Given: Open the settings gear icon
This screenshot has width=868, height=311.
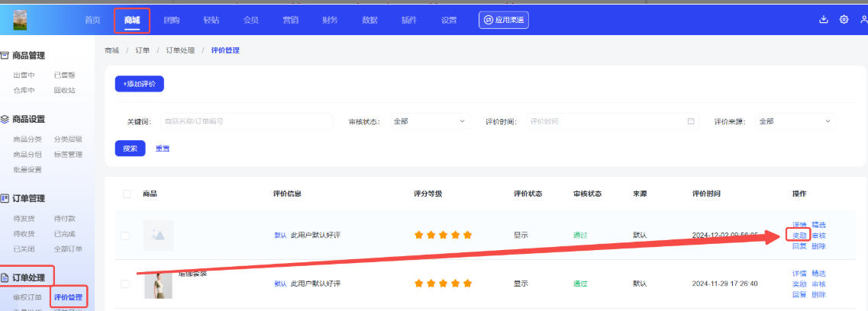Looking at the screenshot, I should 844,20.
